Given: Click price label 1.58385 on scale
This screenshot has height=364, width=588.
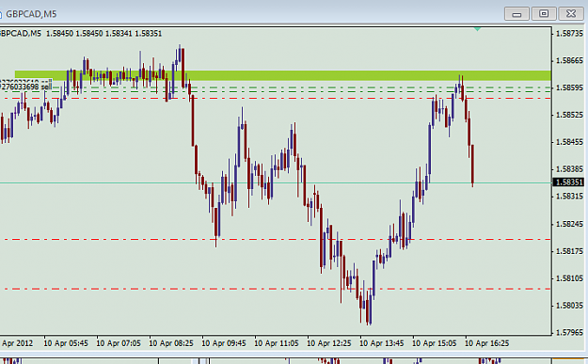Looking at the screenshot, I should [569, 169].
